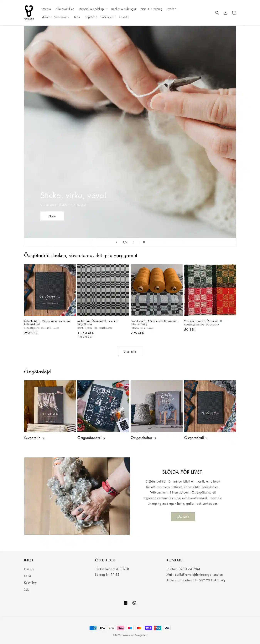The width and height of the screenshot is (260, 644).
Task: Click the Visa alla button
Action: 130,352
